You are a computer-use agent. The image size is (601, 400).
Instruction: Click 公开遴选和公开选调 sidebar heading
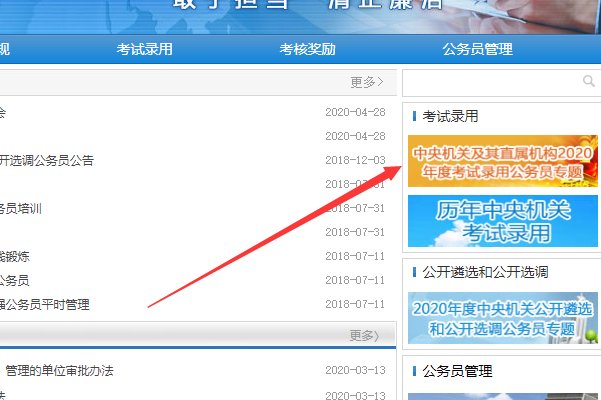pos(485,272)
